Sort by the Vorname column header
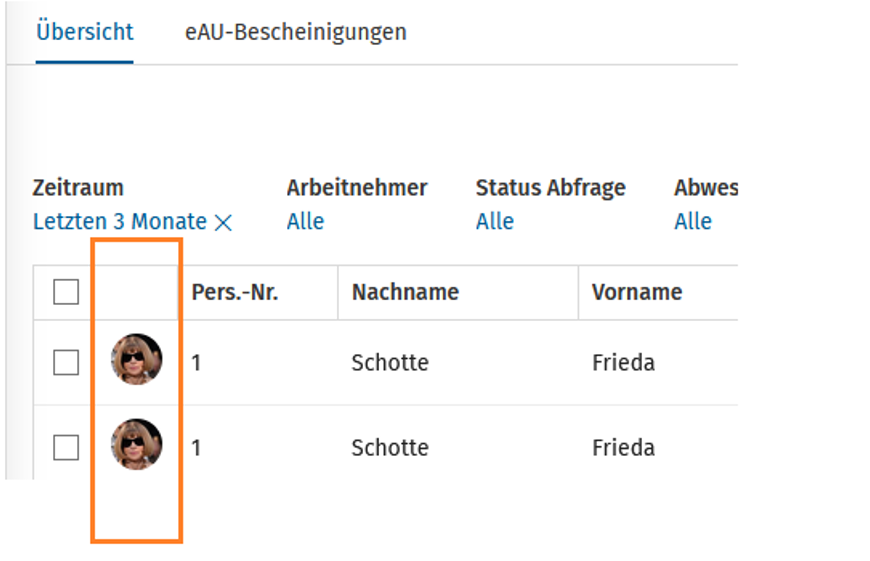This screenshot has height=561, width=870. pyautogui.click(x=637, y=292)
